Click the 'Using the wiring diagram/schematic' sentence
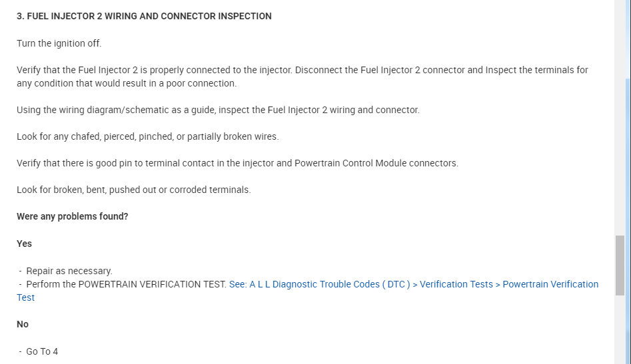631x364 pixels. pyautogui.click(x=218, y=110)
